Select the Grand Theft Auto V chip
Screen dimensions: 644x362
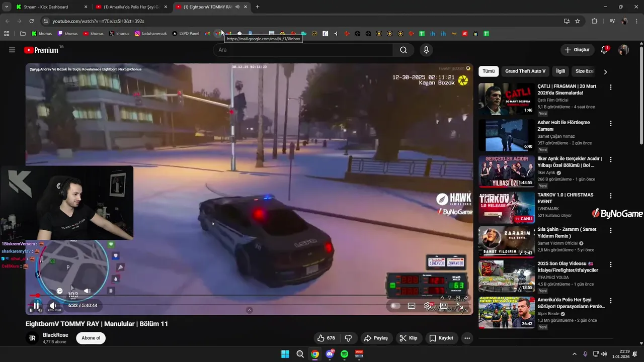coord(525,71)
